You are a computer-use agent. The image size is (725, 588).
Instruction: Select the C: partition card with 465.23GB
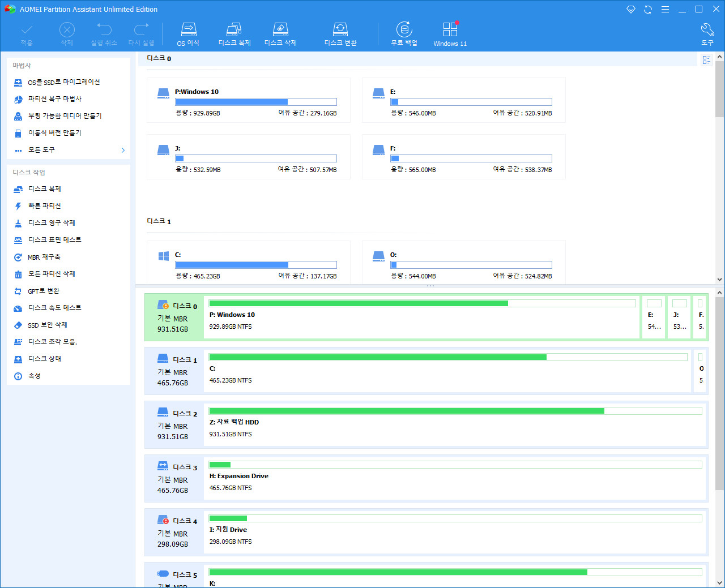[x=249, y=262]
